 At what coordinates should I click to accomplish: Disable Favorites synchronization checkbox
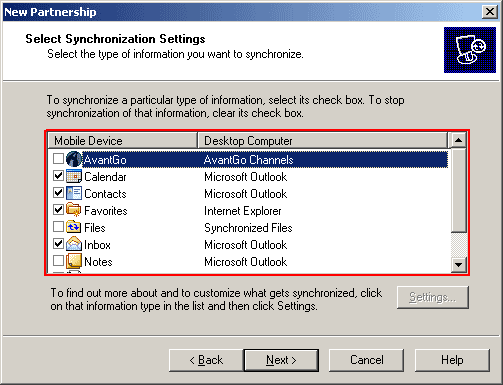(58, 210)
